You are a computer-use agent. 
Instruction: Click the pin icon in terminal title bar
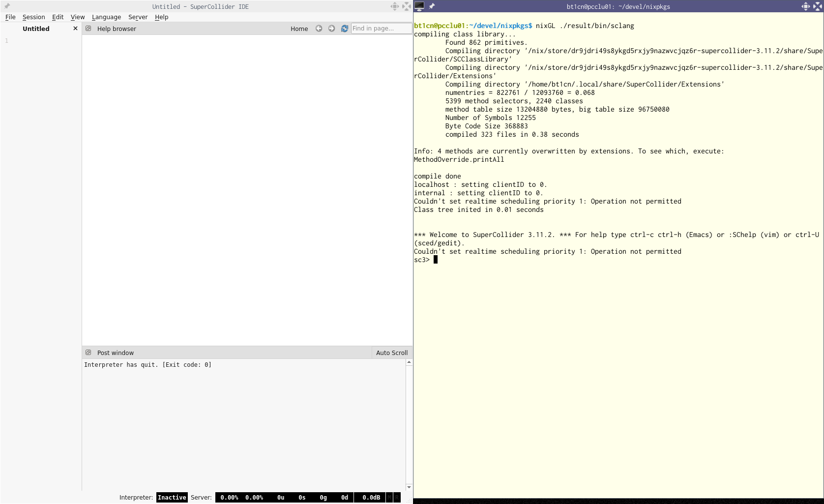[x=432, y=6]
